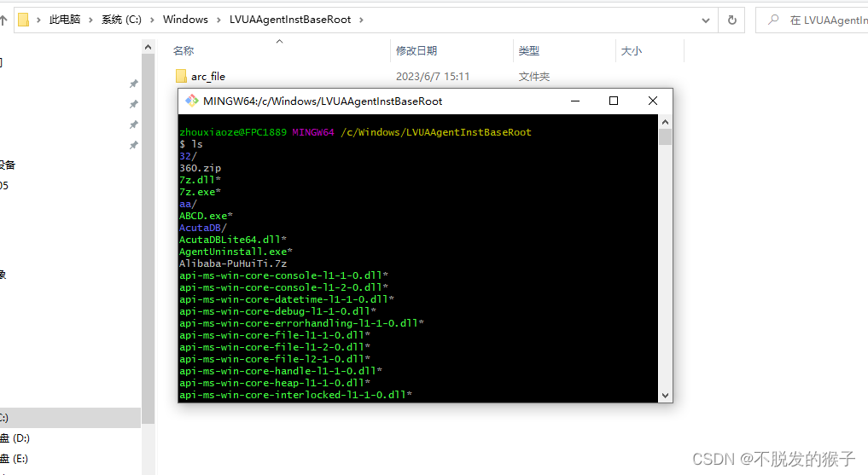
Task: Click the terminal scrollbar thumb
Action: (666, 136)
